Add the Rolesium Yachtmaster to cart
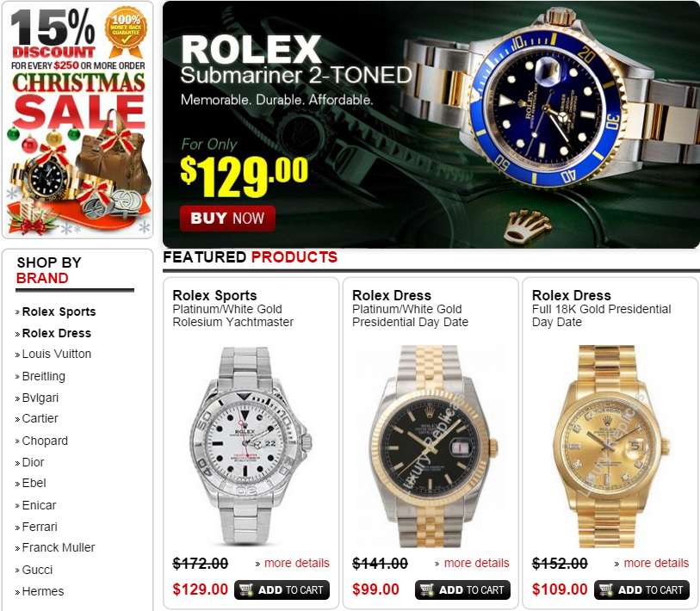 pos(282,589)
